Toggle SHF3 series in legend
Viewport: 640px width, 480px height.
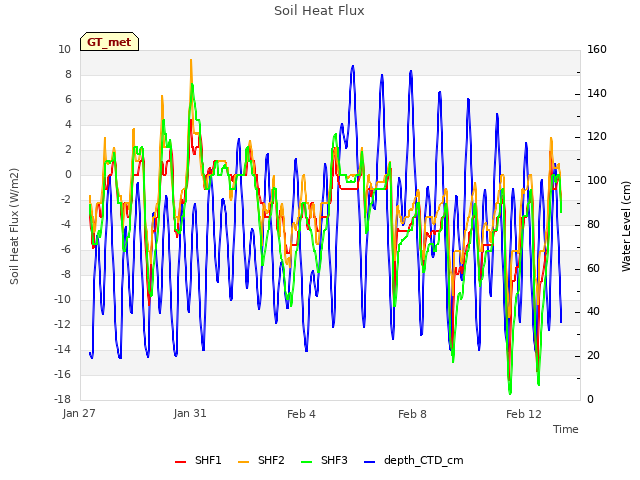[324, 460]
